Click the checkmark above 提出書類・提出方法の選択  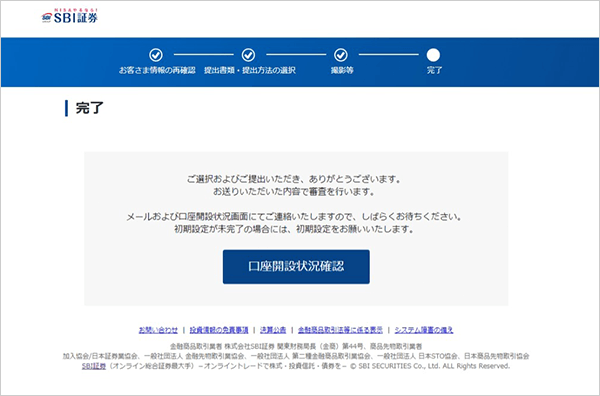point(248,55)
